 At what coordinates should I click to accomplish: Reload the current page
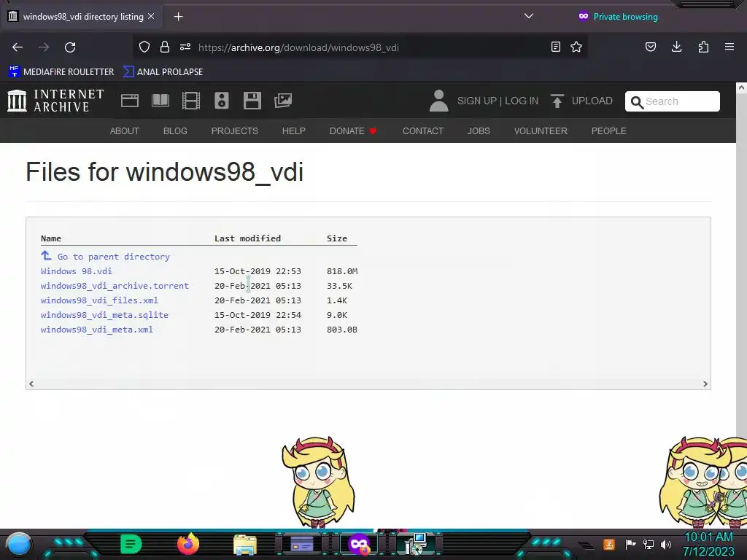70,47
